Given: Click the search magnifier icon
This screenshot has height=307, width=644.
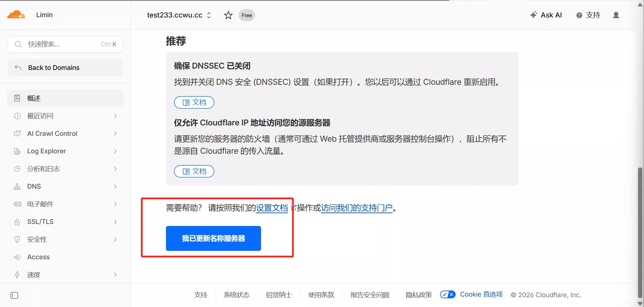Looking at the screenshot, I should (x=18, y=44).
